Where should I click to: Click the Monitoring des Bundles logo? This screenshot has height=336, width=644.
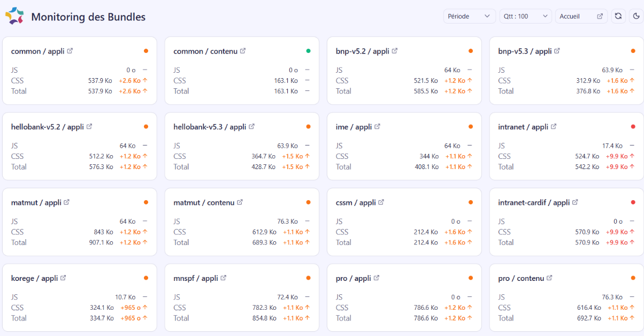point(14,17)
